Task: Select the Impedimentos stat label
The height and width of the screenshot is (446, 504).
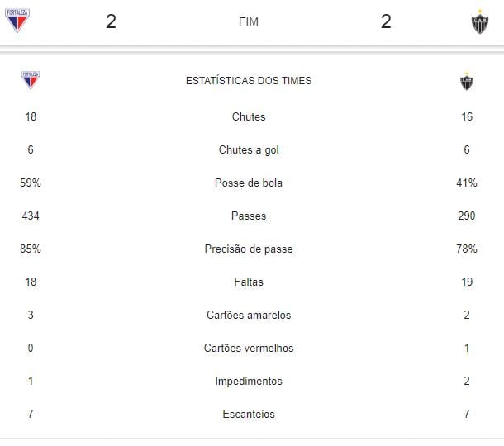Action: (x=249, y=382)
